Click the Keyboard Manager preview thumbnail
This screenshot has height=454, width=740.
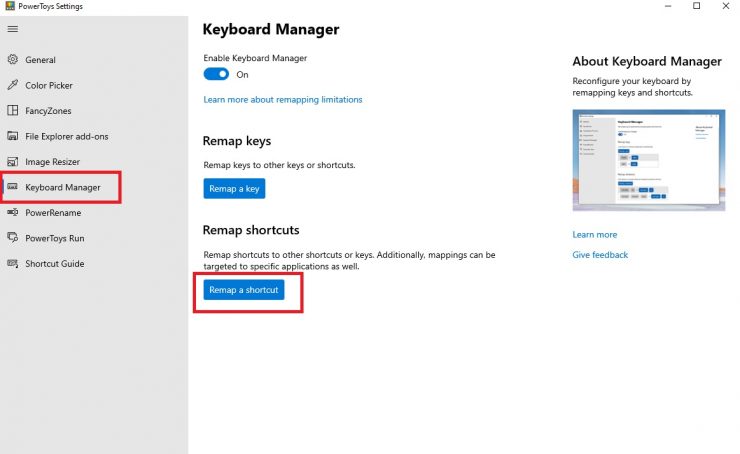coord(649,160)
